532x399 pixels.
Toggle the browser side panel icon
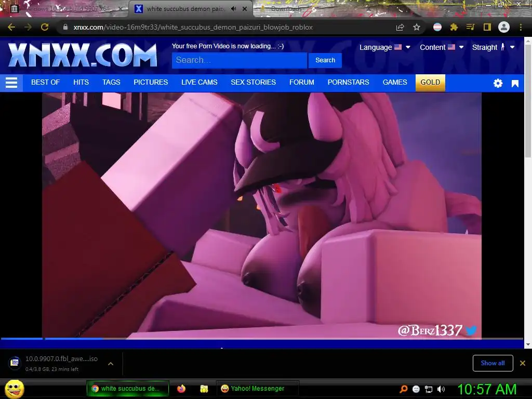(487, 27)
